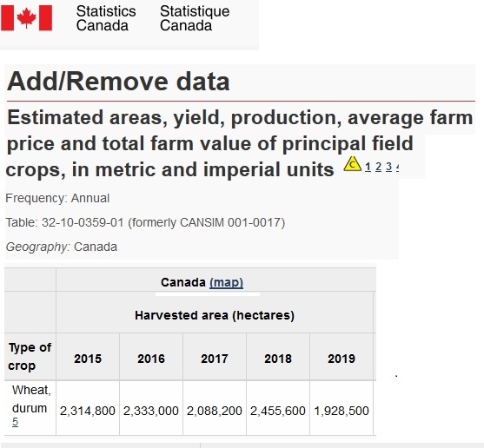
Task: Open the Canada (map) link
Action: (x=226, y=282)
